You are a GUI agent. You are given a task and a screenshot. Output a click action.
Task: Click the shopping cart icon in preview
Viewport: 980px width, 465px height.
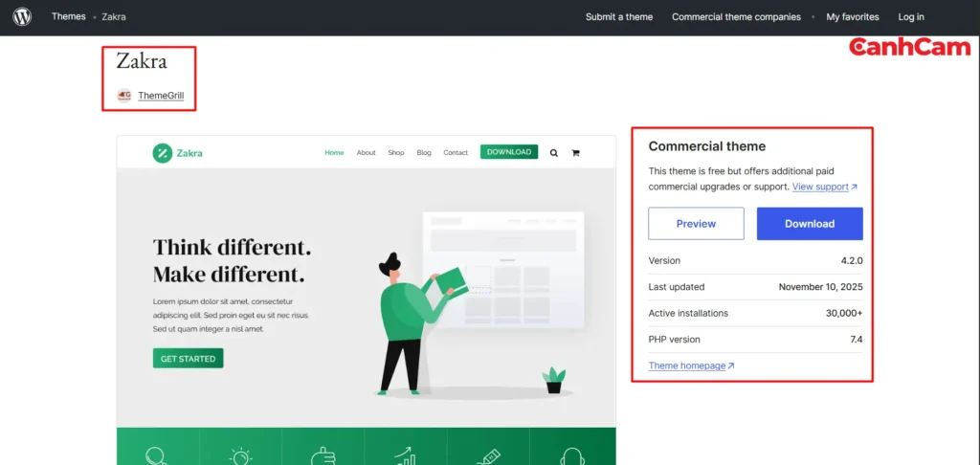[575, 152]
